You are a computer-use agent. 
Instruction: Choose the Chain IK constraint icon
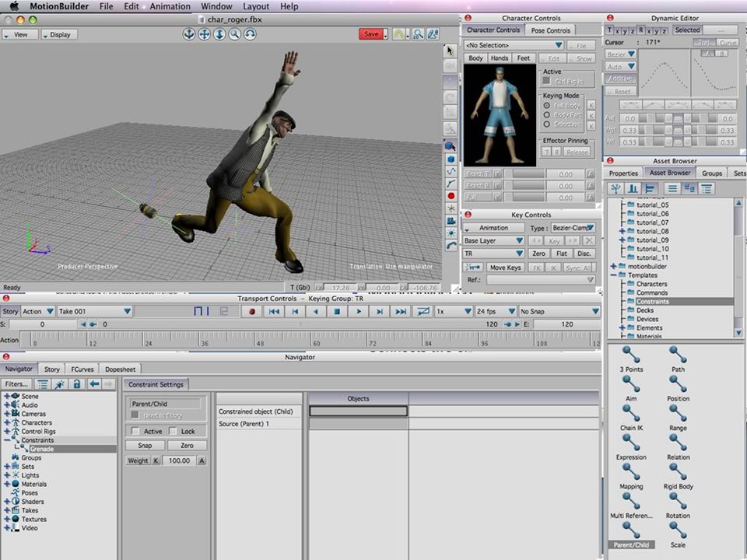[x=631, y=413]
